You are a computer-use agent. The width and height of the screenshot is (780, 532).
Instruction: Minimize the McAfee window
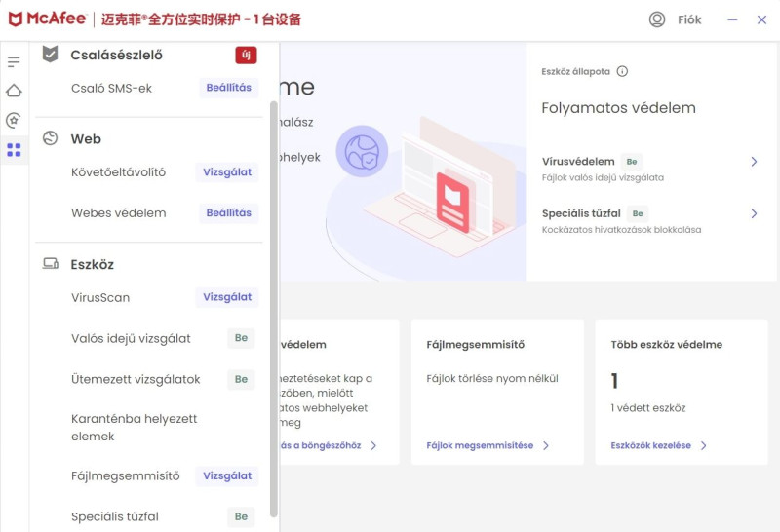click(732, 19)
